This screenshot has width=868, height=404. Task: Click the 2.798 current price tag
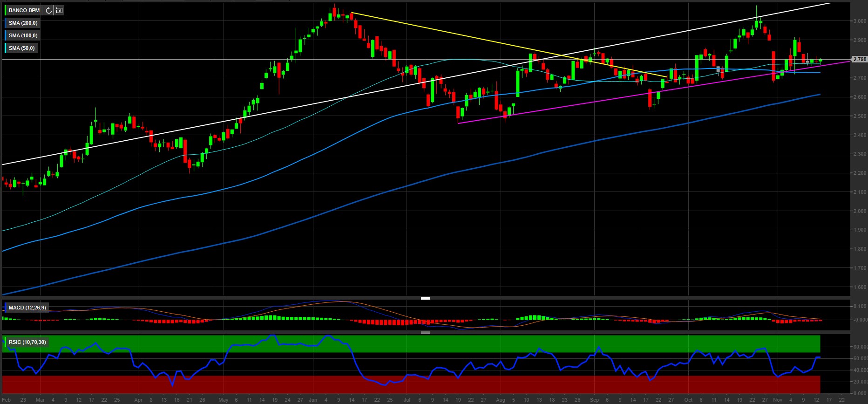tap(859, 59)
